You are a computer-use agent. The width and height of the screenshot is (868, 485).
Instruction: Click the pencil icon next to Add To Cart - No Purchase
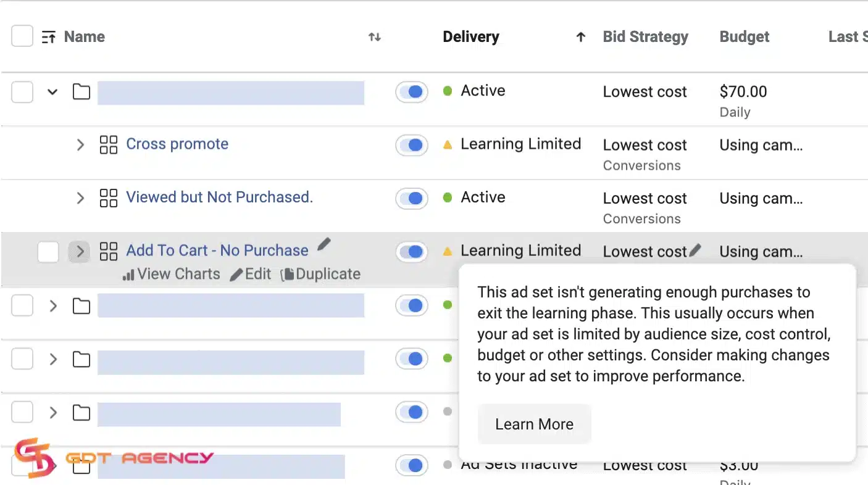(323, 244)
